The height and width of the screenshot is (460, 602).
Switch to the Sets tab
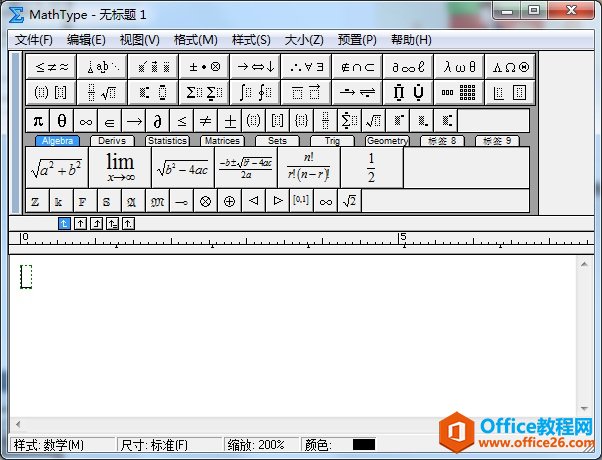[x=277, y=141]
